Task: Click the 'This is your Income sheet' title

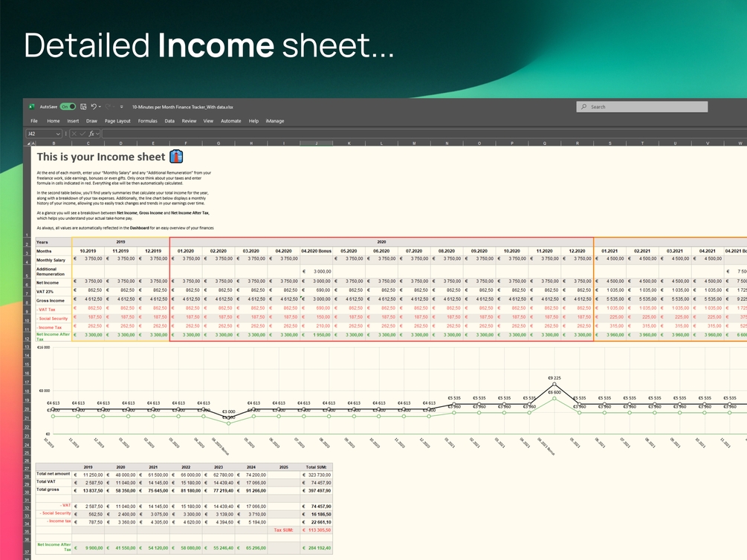Action: (101, 157)
